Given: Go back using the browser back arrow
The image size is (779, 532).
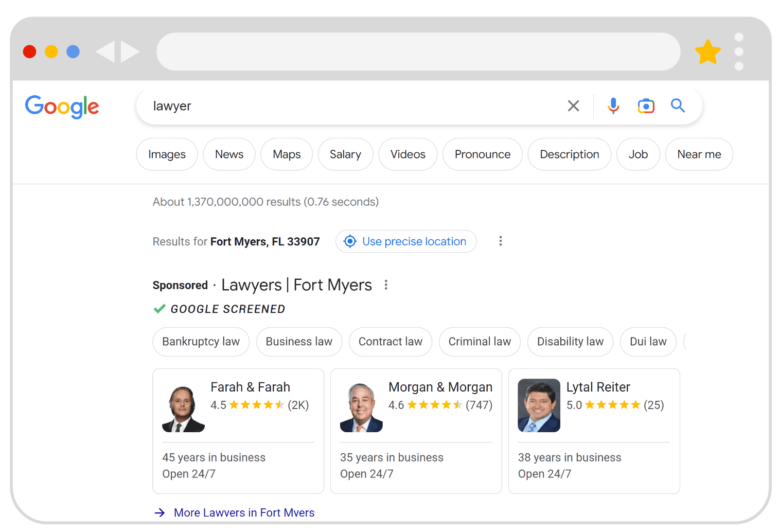Looking at the screenshot, I should [x=105, y=52].
